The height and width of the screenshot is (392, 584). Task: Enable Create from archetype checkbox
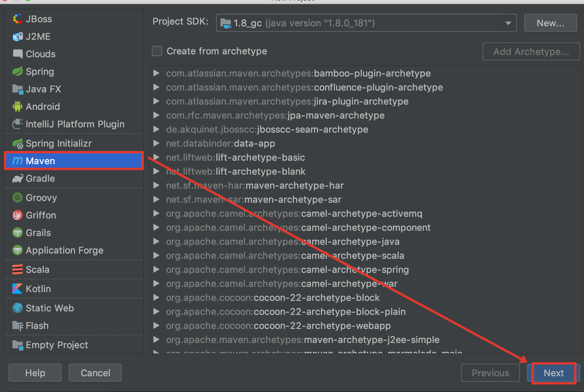pyautogui.click(x=157, y=51)
